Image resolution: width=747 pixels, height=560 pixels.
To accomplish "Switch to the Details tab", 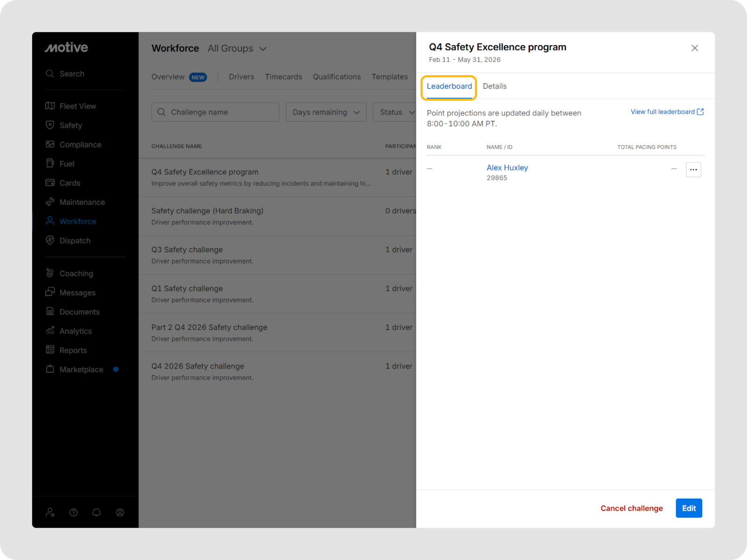I will [x=494, y=86].
